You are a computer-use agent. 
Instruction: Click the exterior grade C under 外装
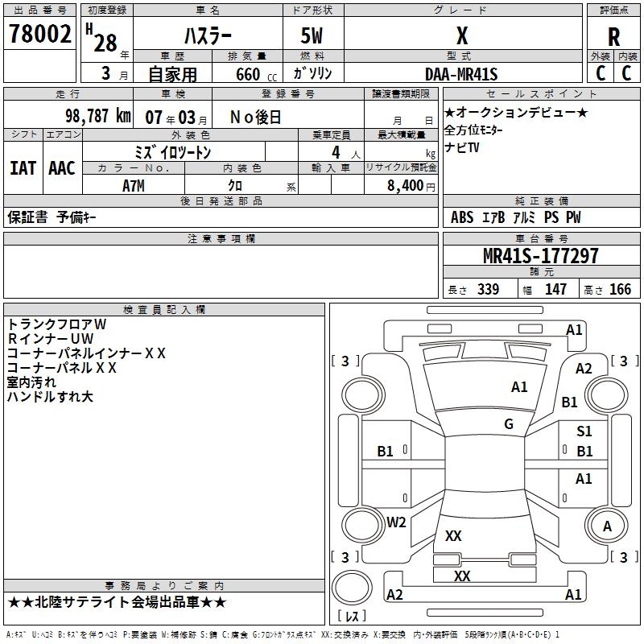601,73
